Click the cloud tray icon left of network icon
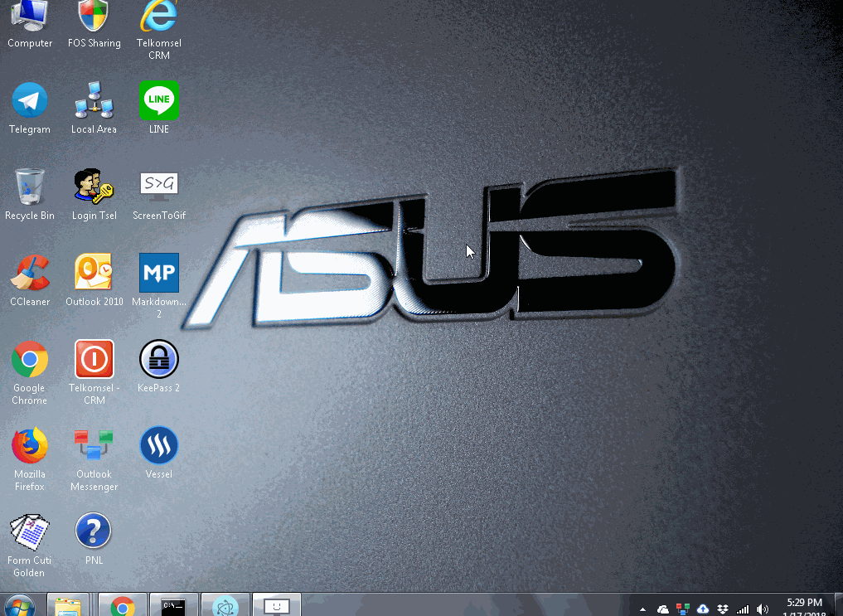Image resolution: width=843 pixels, height=616 pixels. (663, 609)
